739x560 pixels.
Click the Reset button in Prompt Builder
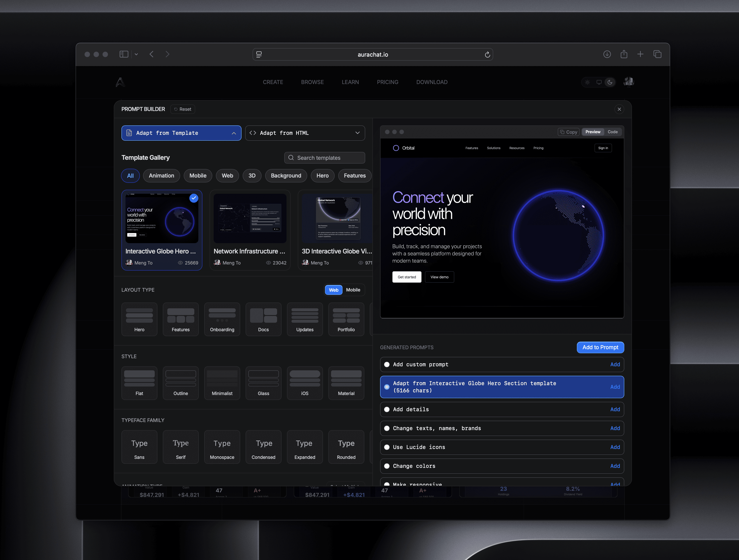pyautogui.click(x=183, y=109)
